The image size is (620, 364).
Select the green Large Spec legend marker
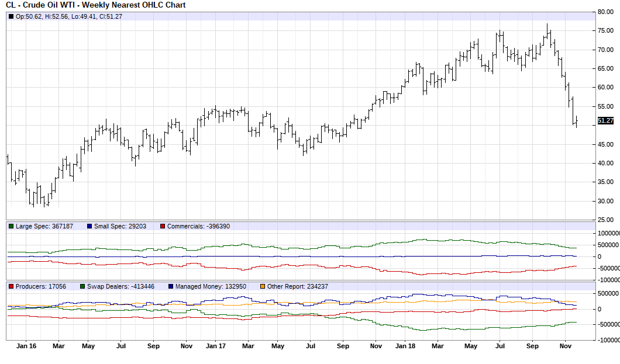point(10,226)
